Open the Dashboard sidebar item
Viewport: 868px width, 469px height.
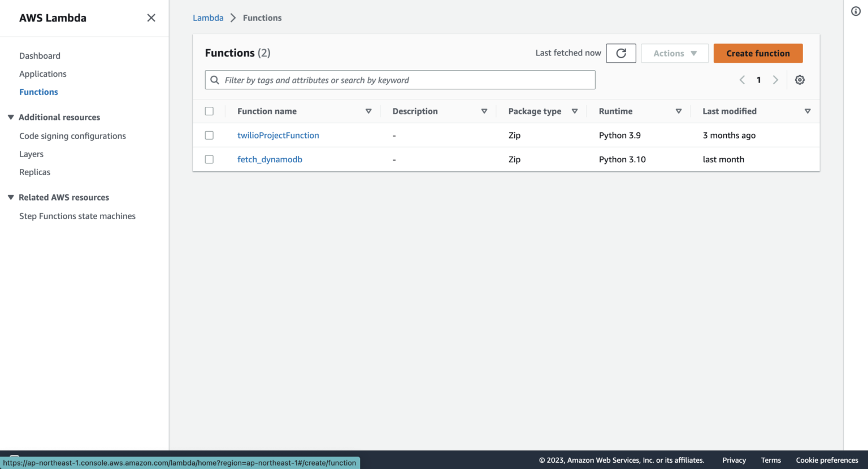pos(40,55)
